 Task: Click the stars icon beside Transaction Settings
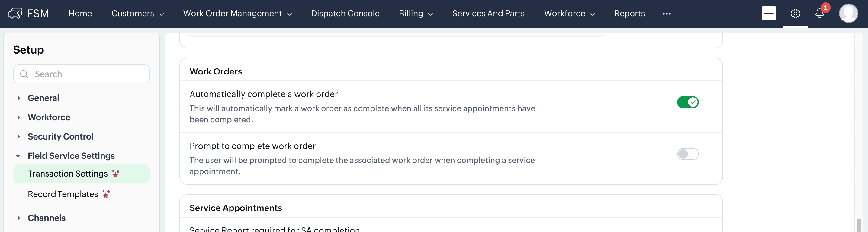(116, 174)
